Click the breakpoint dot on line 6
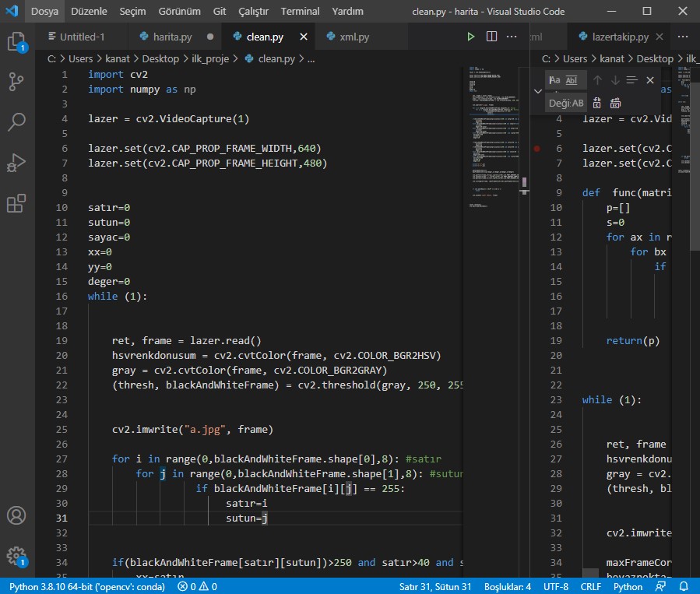The image size is (700, 594). point(537,148)
